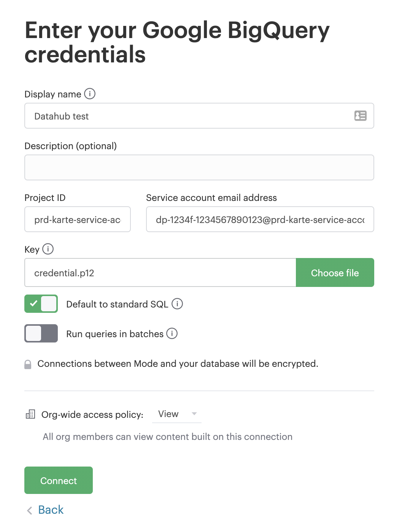Click the Key info icon
The image size is (394, 532).
click(x=48, y=249)
